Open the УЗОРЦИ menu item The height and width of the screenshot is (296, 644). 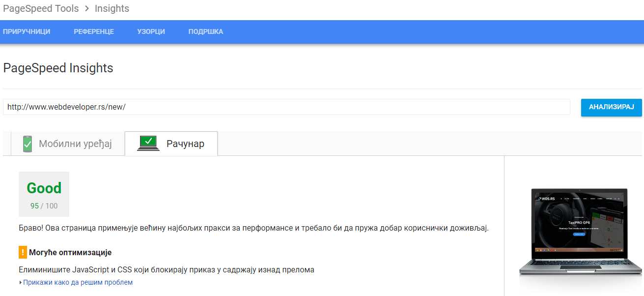pos(151,31)
